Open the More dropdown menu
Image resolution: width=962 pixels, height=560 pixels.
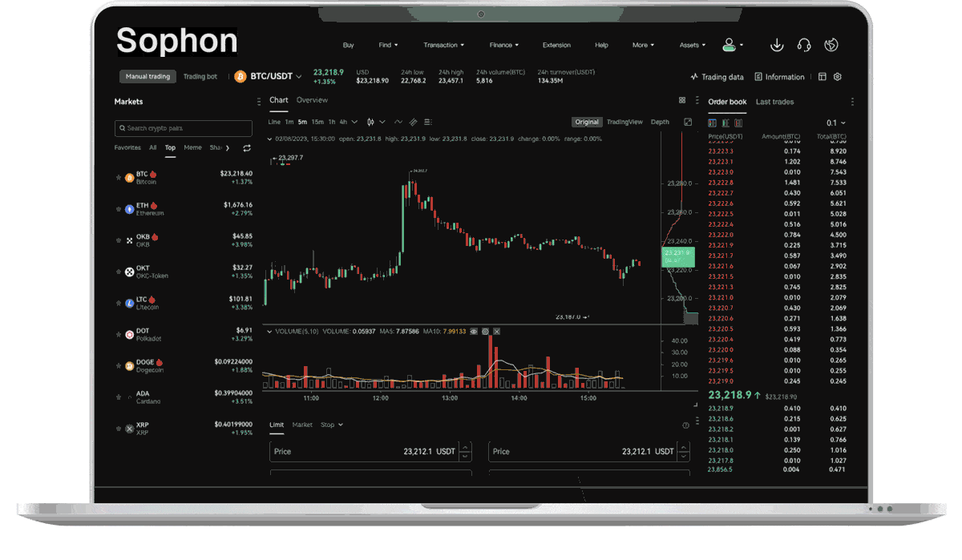tap(643, 45)
